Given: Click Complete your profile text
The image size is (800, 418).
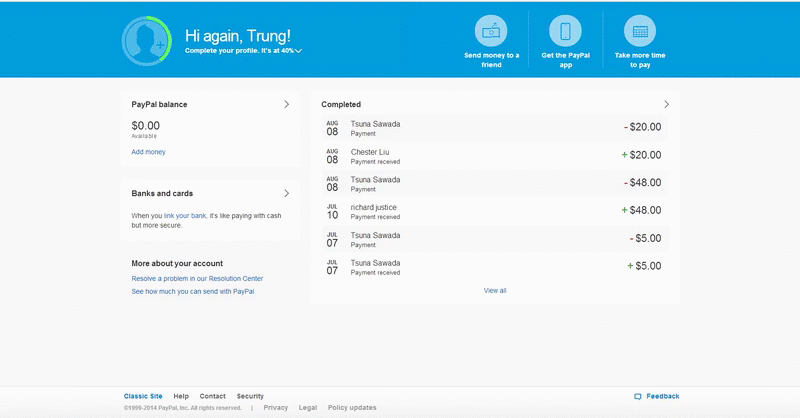Looking at the screenshot, I should tap(239, 51).
